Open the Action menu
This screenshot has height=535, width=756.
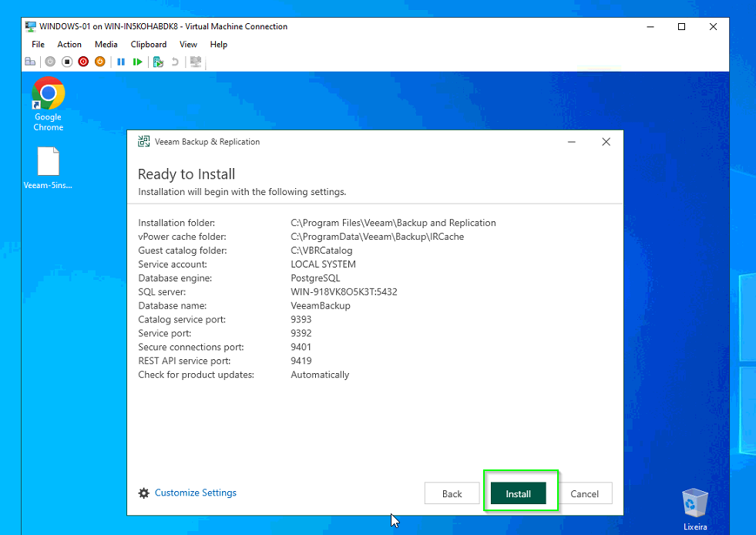69,45
